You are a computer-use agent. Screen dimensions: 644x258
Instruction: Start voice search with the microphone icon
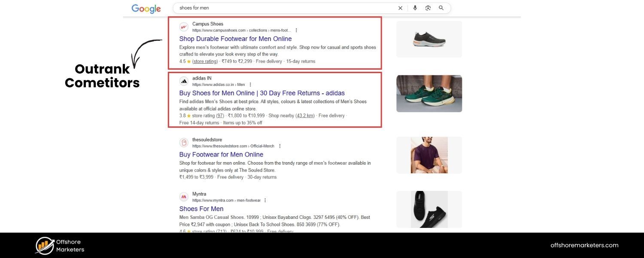(414, 8)
